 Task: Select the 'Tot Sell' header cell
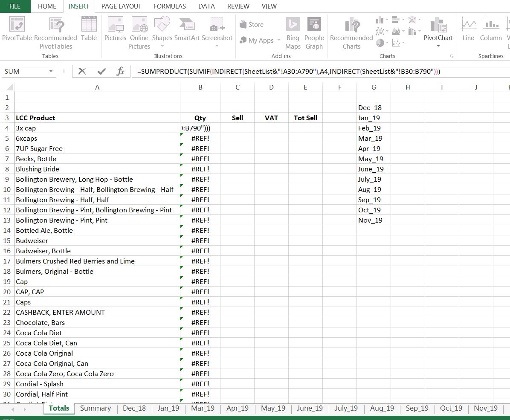point(305,118)
